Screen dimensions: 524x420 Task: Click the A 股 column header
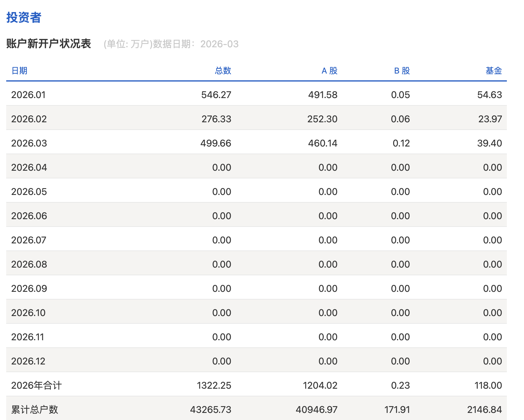329,71
